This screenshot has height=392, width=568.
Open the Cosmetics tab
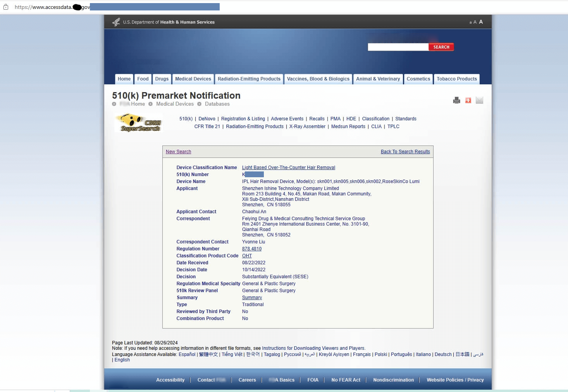click(418, 79)
